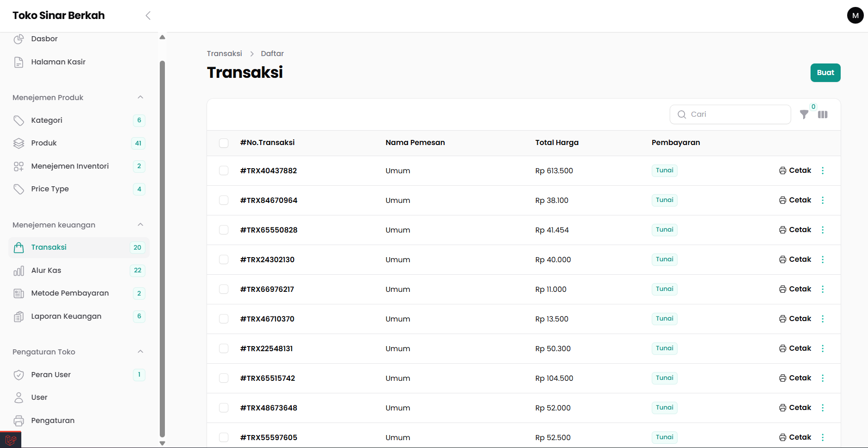
Task: Open actions menu for #TRX66976217
Action: coord(823,289)
